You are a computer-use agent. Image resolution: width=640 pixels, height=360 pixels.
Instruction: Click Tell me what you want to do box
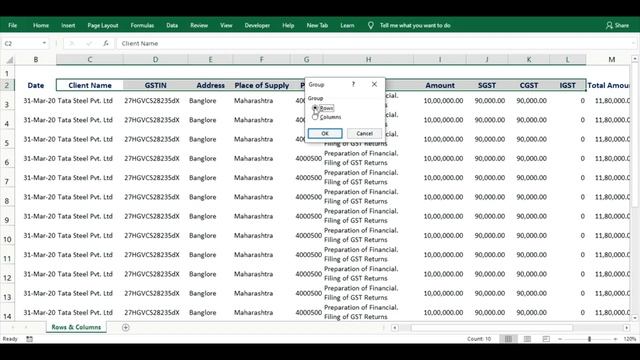point(415,25)
